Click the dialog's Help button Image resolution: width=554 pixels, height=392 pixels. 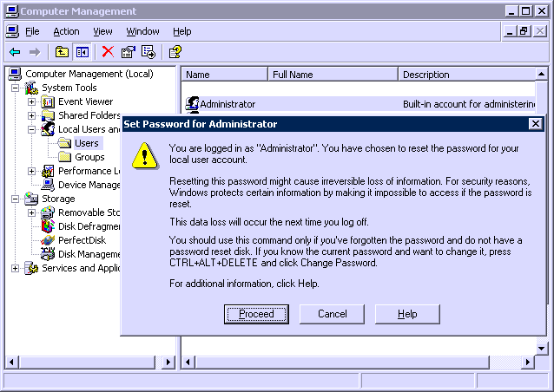(407, 314)
